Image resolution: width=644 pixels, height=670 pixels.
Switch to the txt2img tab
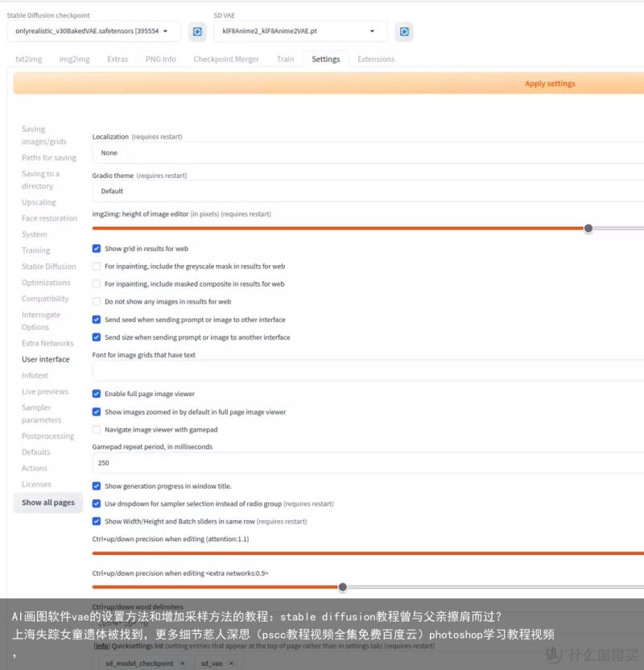click(x=29, y=59)
